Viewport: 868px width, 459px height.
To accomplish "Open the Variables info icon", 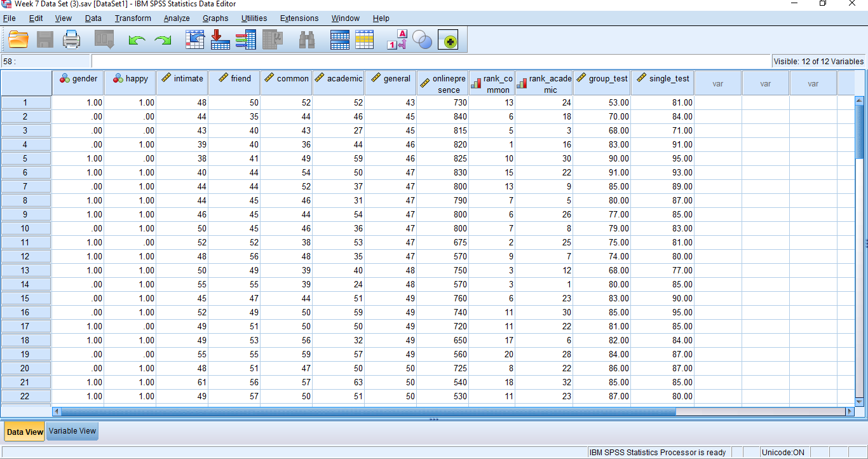I will [x=245, y=40].
